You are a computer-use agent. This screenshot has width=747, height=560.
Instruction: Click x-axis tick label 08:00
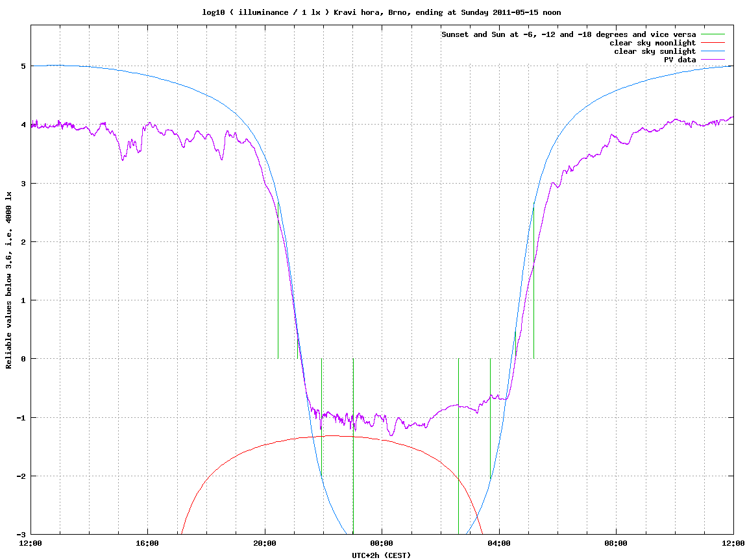(x=617, y=543)
